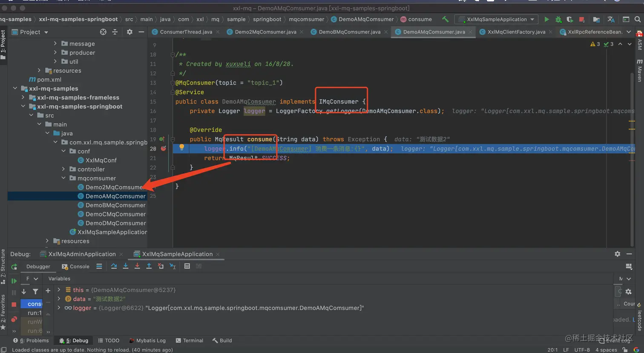This screenshot has width=644, height=353.
Task: Open DemoBMqComsumer in project tree
Action: tap(115, 205)
